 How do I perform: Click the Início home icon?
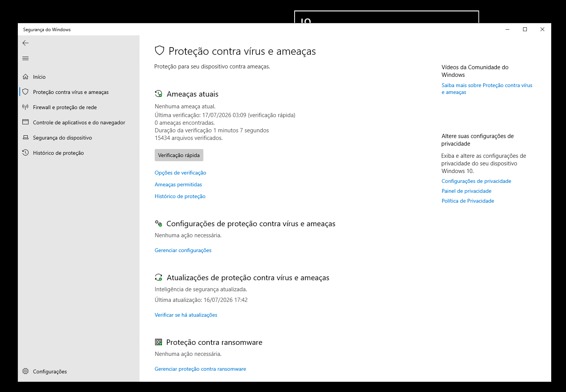pyautogui.click(x=25, y=77)
